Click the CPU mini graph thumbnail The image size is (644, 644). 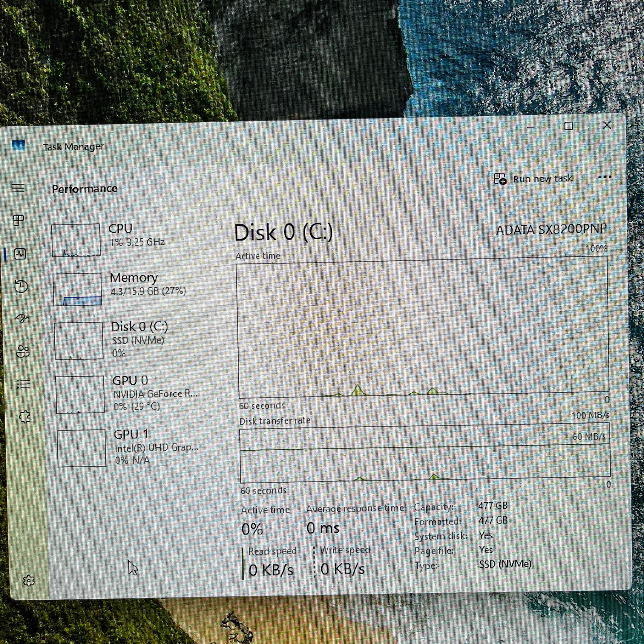coord(76,240)
